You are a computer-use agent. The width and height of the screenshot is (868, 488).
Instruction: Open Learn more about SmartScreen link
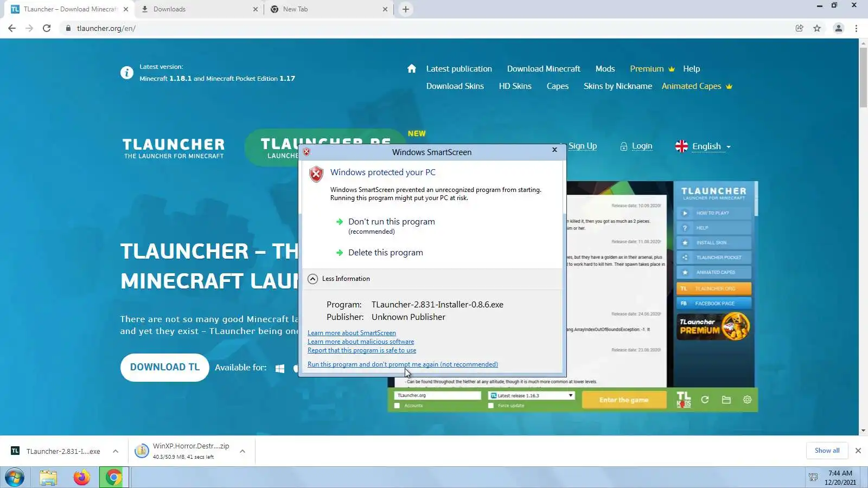click(352, 333)
